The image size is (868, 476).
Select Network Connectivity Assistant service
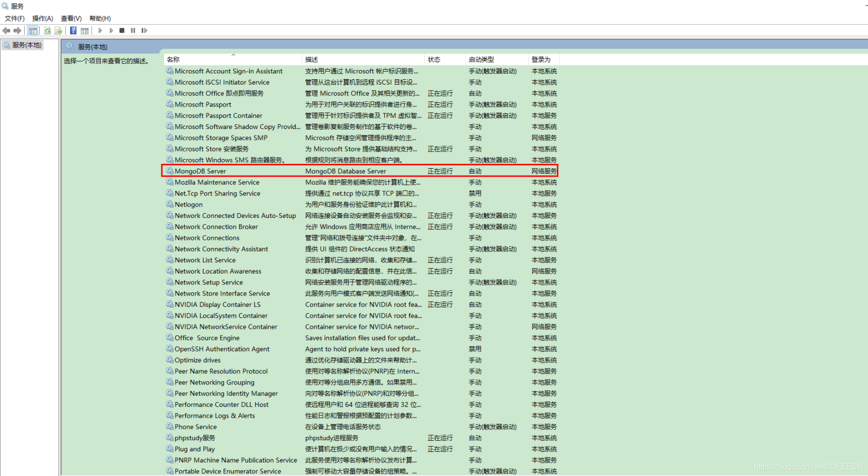221,249
